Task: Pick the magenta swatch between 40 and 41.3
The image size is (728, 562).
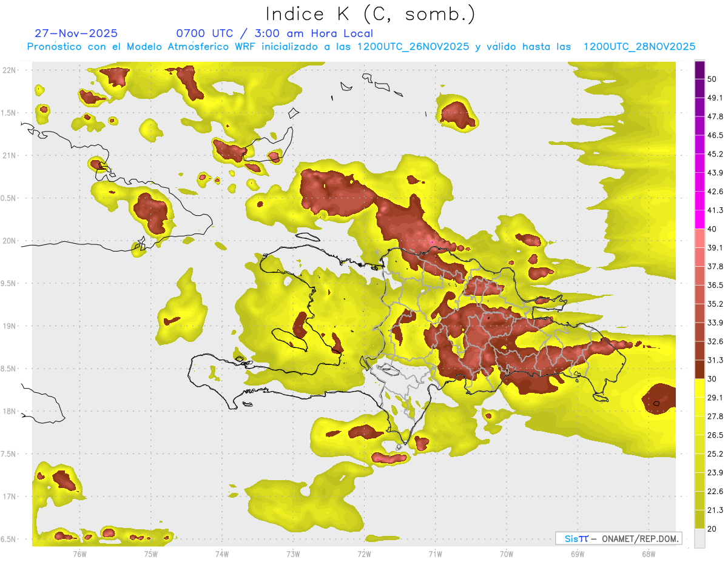Action: coord(699,219)
